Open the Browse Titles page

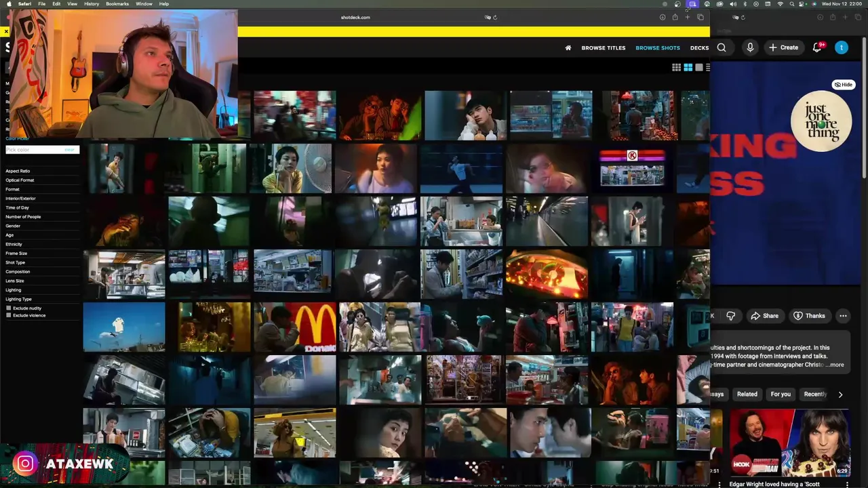pyautogui.click(x=604, y=48)
